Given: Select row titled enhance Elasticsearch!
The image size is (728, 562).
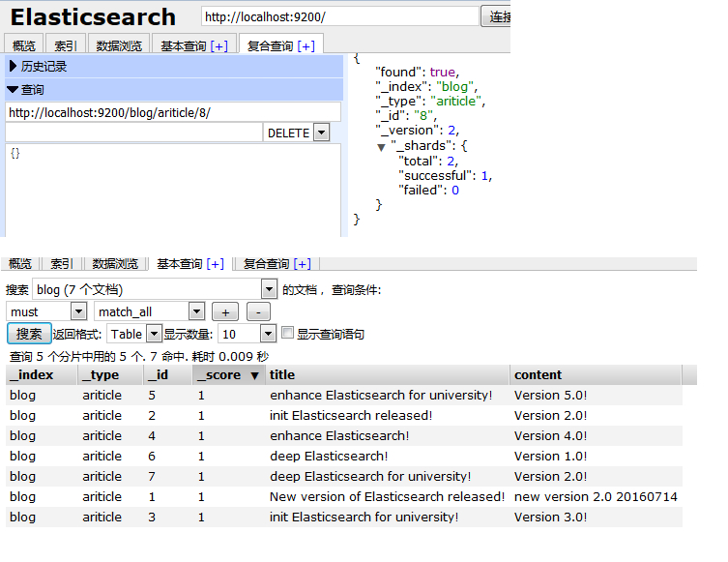Looking at the screenshot, I should pyautogui.click(x=344, y=436).
